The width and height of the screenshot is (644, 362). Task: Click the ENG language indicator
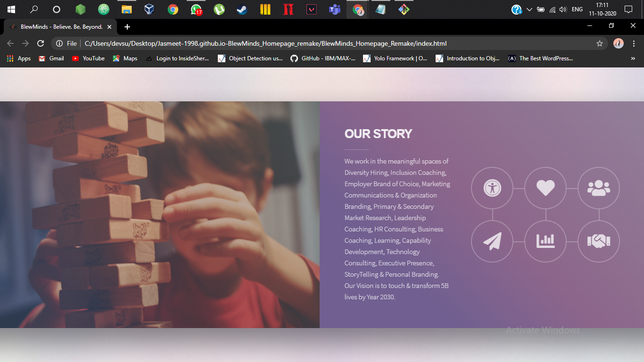pyautogui.click(x=577, y=9)
